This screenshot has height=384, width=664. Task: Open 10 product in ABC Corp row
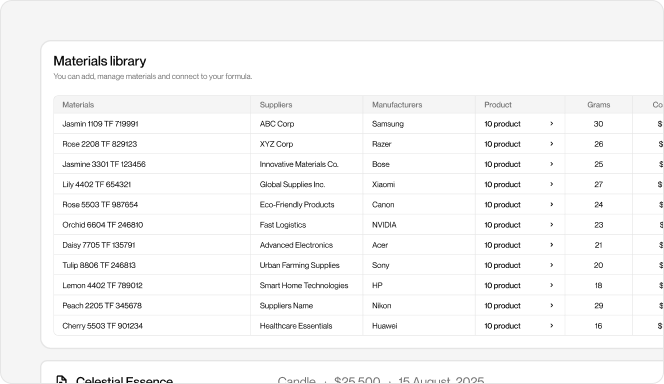point(502,124)
